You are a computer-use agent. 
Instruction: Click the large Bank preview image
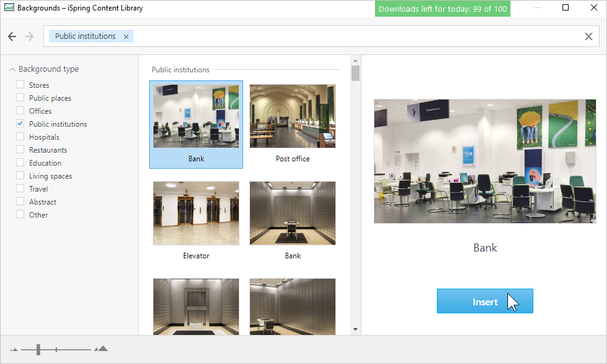coord(485,161)
